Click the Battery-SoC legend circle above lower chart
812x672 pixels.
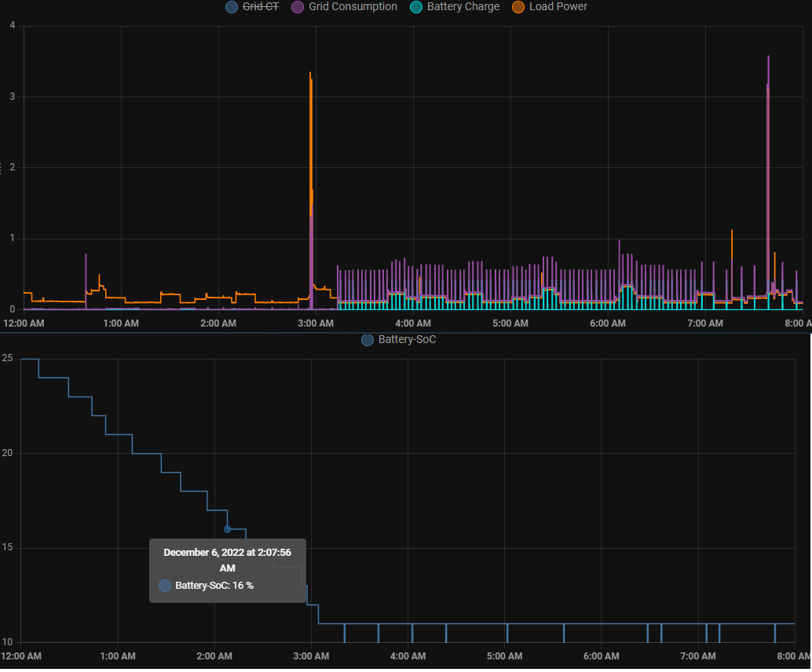(x=368, y=340)
